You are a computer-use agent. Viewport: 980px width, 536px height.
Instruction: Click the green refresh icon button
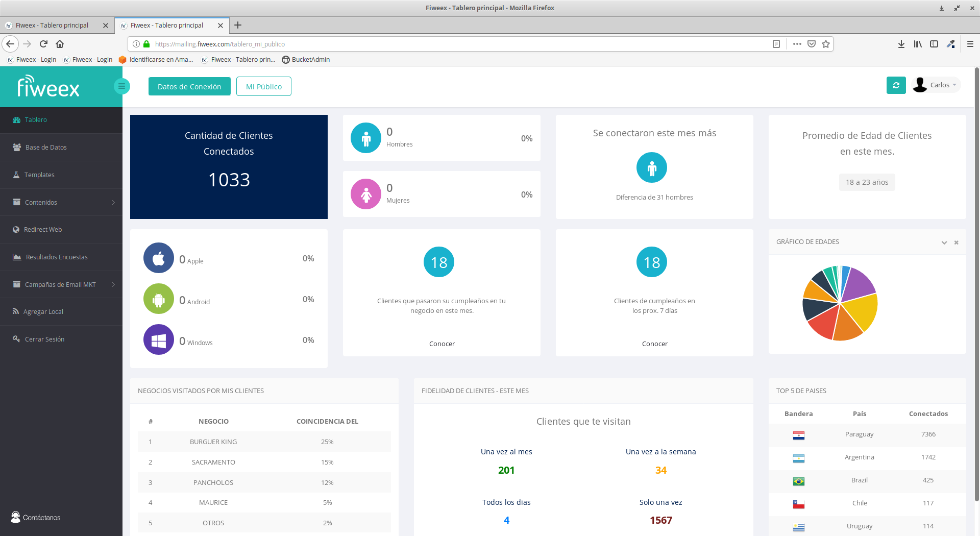[x=896, y=85]
